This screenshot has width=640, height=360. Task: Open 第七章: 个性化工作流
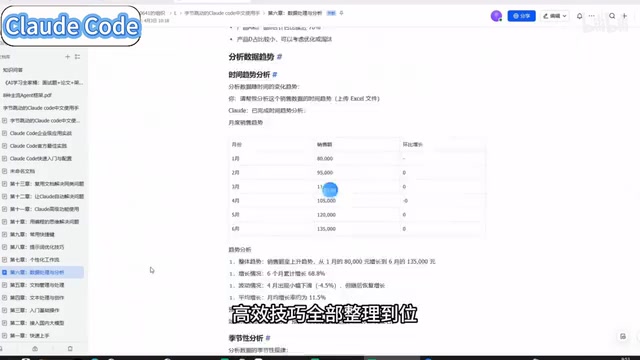(x=35, y=260)
